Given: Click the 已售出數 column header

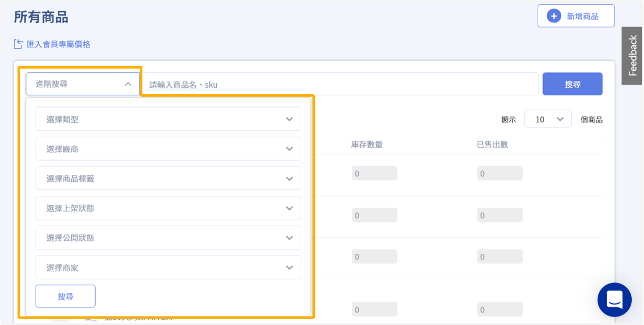Looking at the screenshot, I should pyautogui.click(x=492, y=144).
